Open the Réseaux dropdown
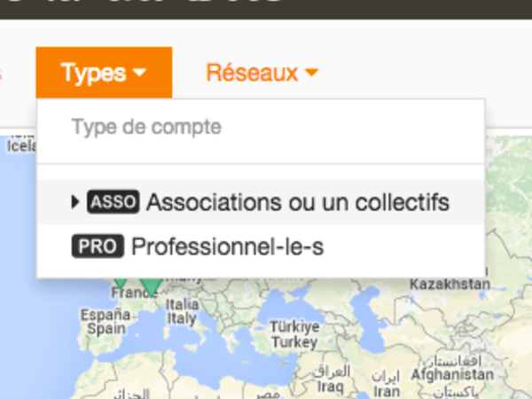Screen dimensions: 532x399 pos(262,73)
